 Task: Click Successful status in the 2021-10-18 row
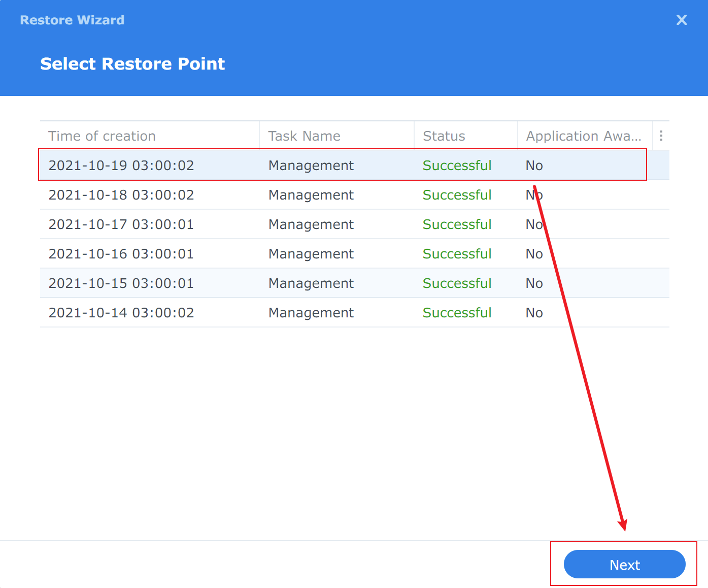point(457,195)
